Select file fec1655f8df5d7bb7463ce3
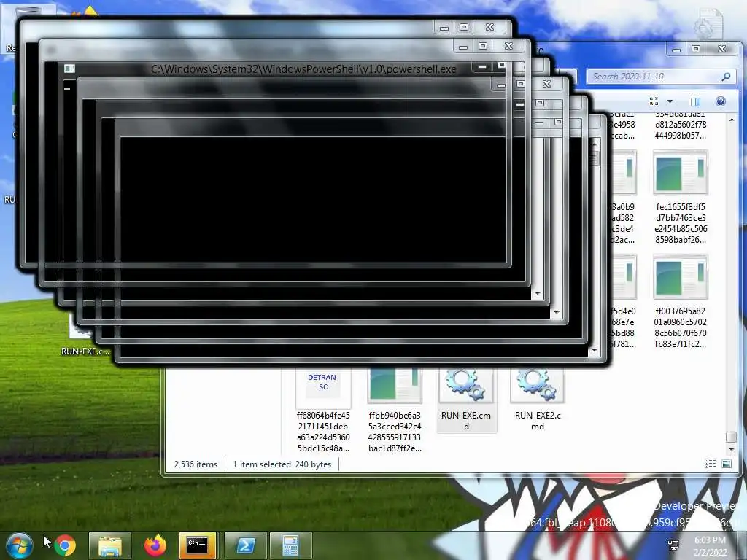Viewport: 747px width, 560px height. point(681,197)
